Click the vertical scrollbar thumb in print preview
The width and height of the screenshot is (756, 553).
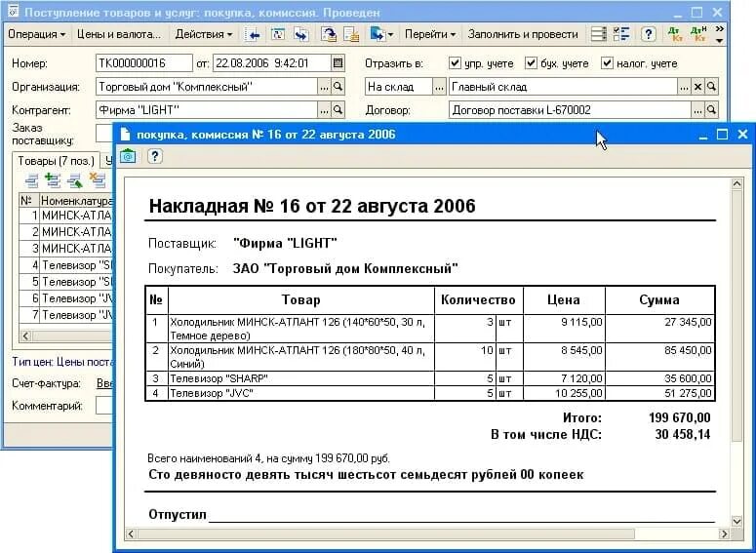coord(736,315)
